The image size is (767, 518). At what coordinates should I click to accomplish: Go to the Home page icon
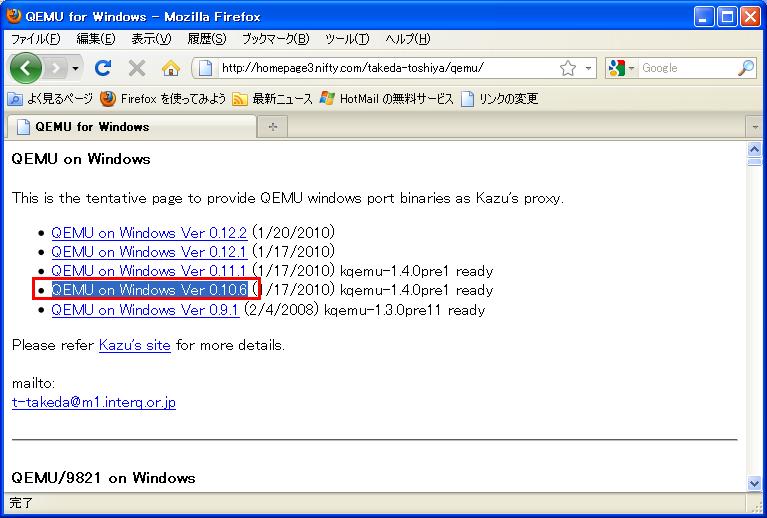pos(171,68)
